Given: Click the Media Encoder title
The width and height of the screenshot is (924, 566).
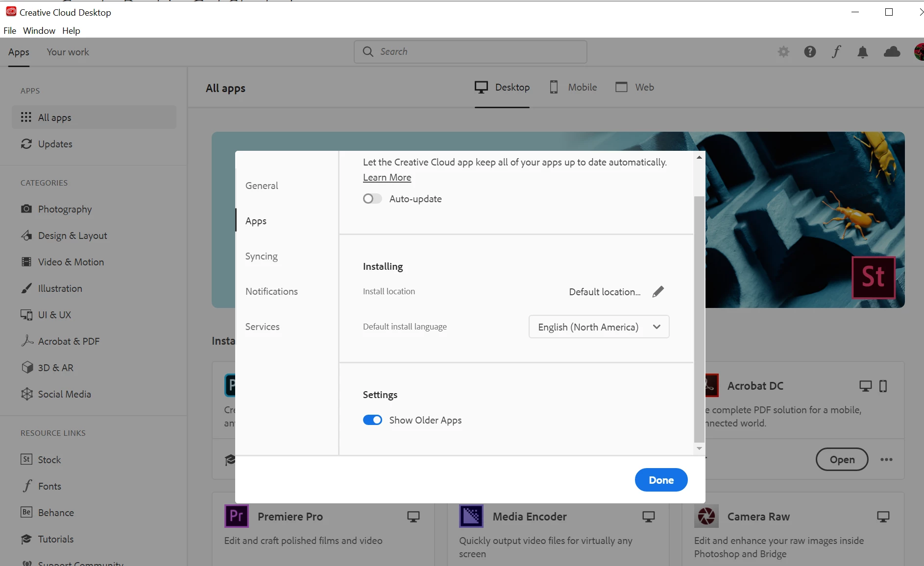Looking at the screenshot, I should [x=530, y=517].
